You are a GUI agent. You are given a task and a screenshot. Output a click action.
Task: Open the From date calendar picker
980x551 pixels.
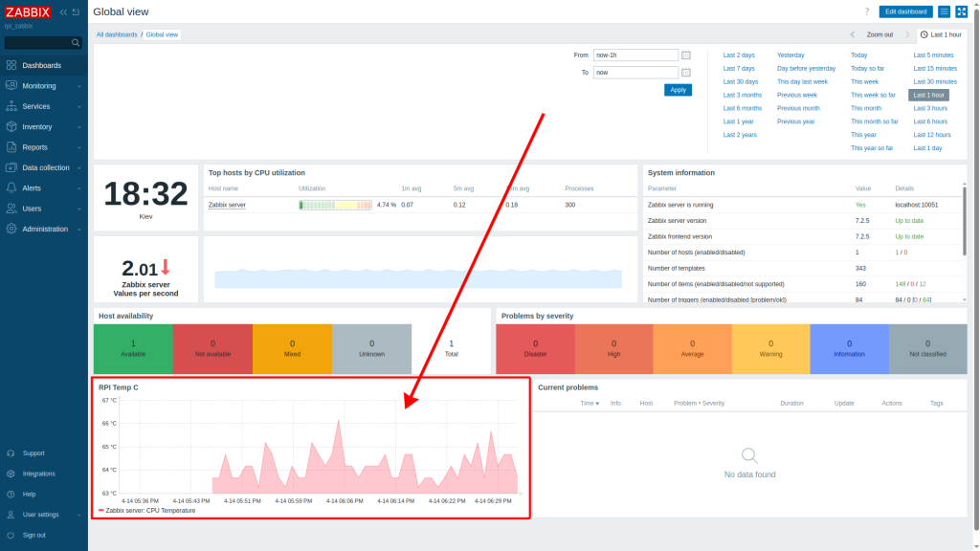click(x=685, y=55)
